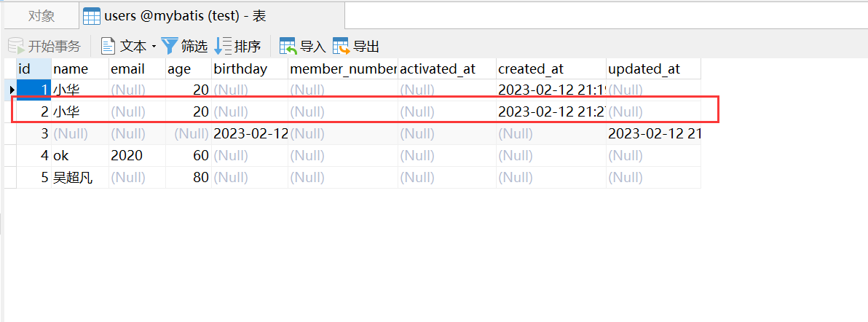Click the 导入 import button label
The height and width of the screenshot is (322, 868).
(313, 47)
